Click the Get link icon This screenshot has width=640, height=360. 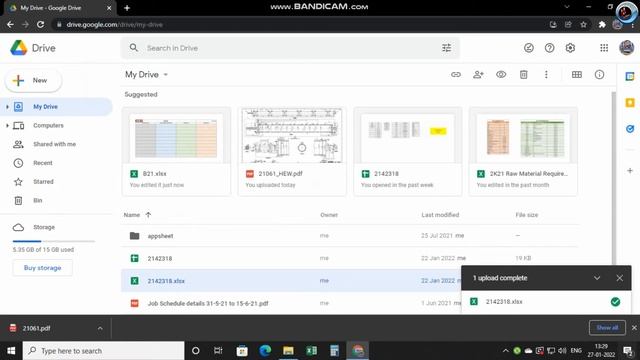(x=456, y=74)
